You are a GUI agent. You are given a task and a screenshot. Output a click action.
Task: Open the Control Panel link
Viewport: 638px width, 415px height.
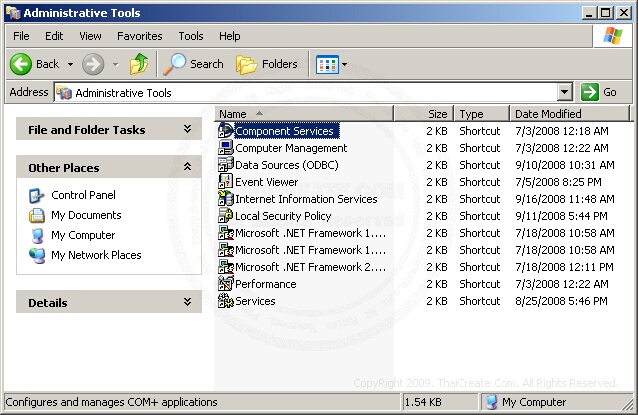[83, 195]
